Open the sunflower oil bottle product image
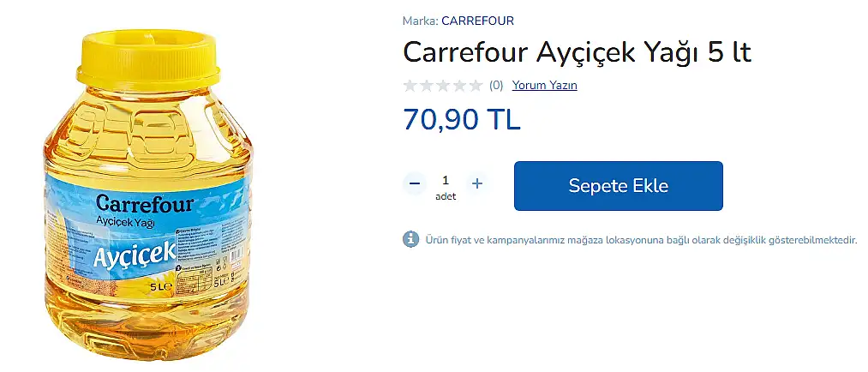Image resolution: width=868 pixels, height=372 pixels. 147,195
